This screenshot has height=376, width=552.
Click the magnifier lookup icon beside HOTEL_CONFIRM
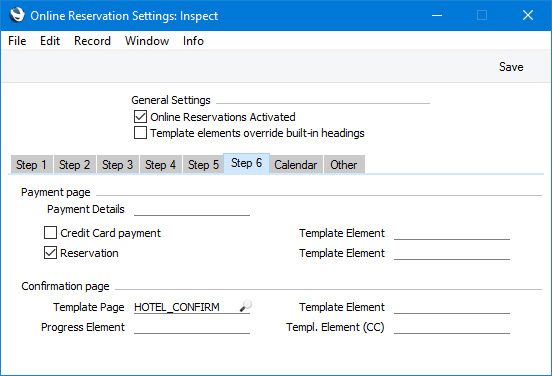click(x=245, y=306)
